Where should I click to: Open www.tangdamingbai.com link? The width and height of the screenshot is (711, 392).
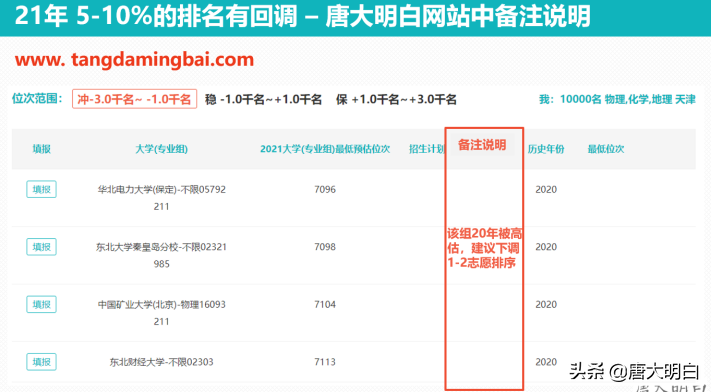tap(134, 59)
